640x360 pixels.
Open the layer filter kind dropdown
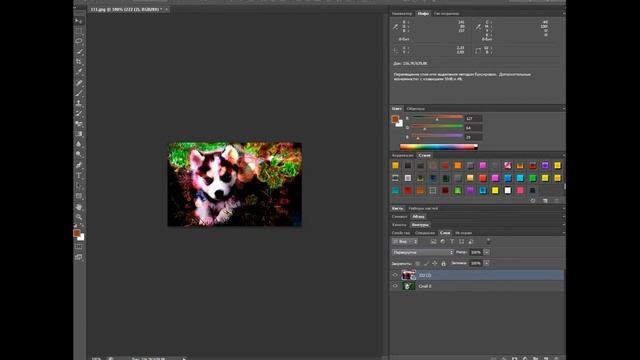point(405,242)
